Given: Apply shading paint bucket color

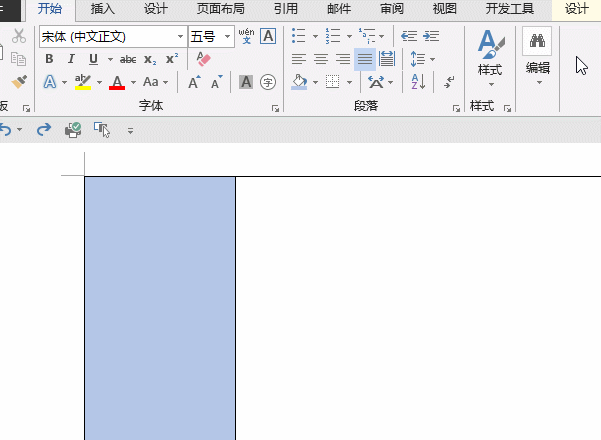Looking at the screenshot, I should coord(299,82).
